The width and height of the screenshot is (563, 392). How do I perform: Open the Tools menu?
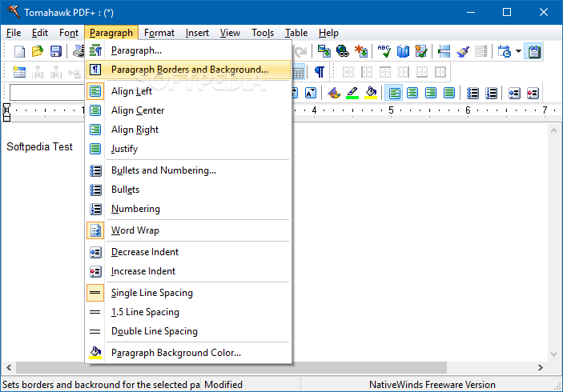point(263,33)
